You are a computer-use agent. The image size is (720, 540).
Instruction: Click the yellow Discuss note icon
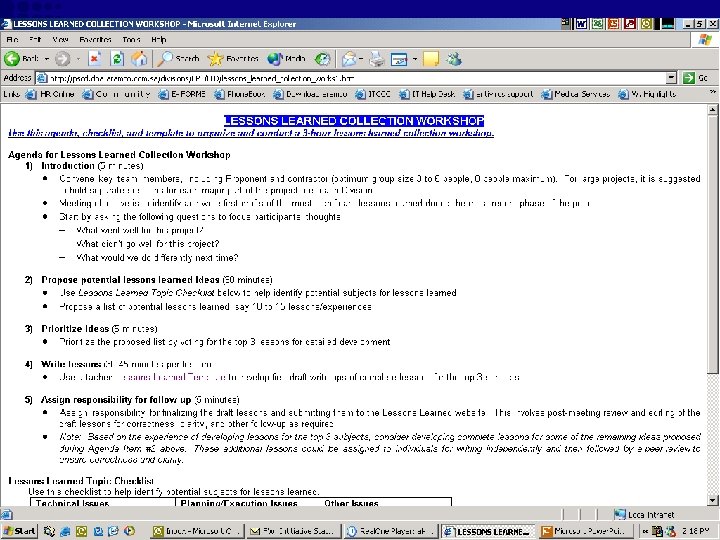[431, 59]
